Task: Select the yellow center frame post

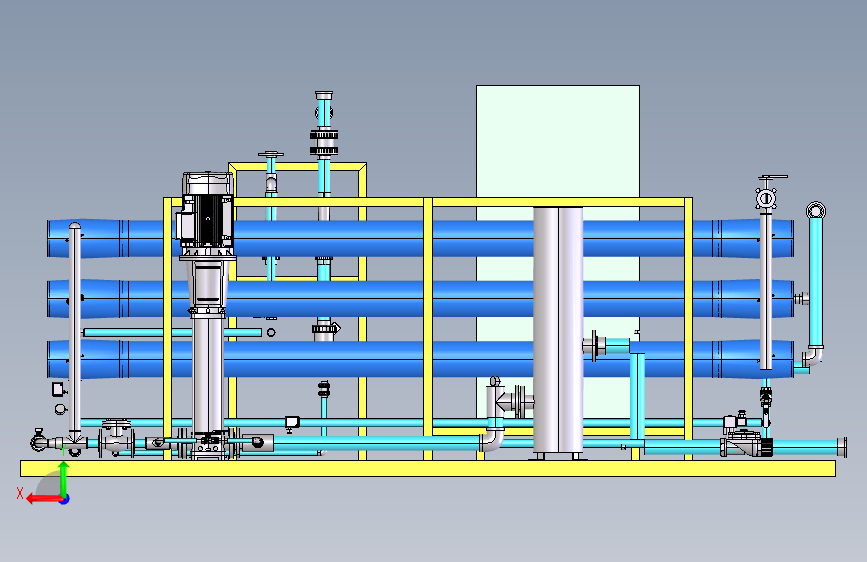Action: coord(428,329)
